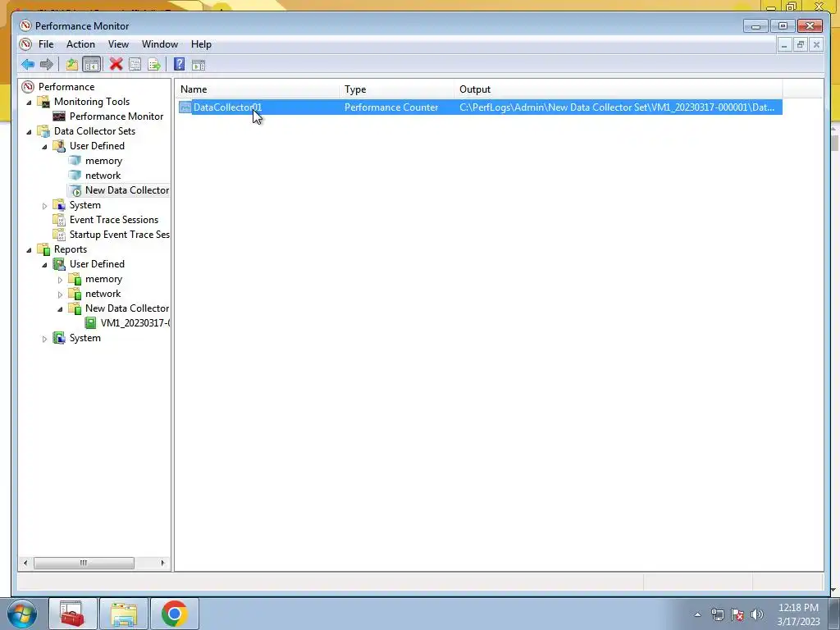Collapse New Data Collector under Reports
Image resolution: width=840 pixels, height=630 pixels.
pos(60,309)
